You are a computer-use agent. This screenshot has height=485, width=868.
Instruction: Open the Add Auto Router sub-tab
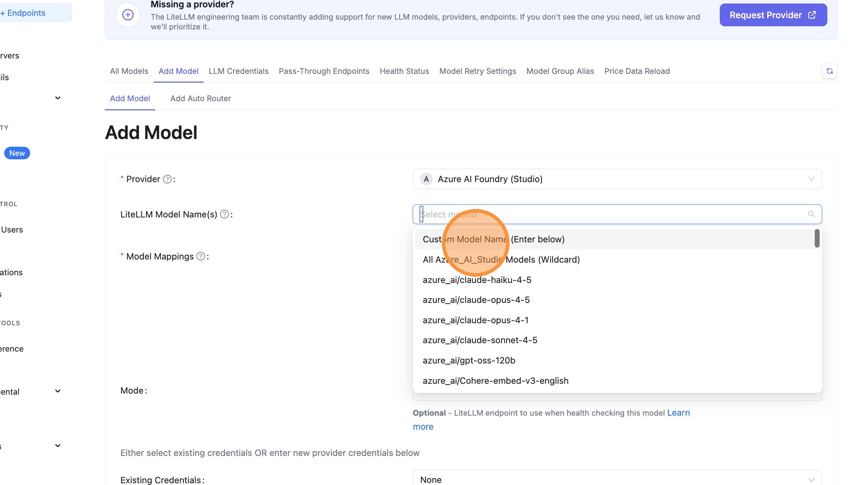point(200,98)
